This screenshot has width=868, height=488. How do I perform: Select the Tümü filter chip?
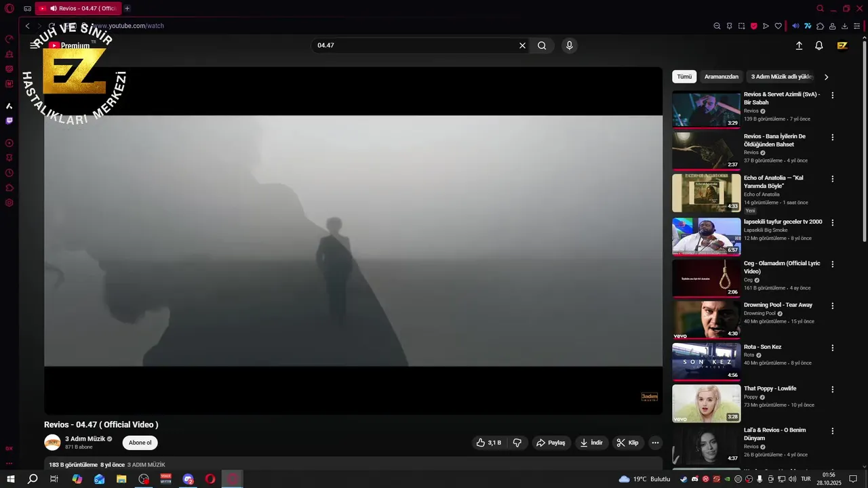[x=684, y=77]
